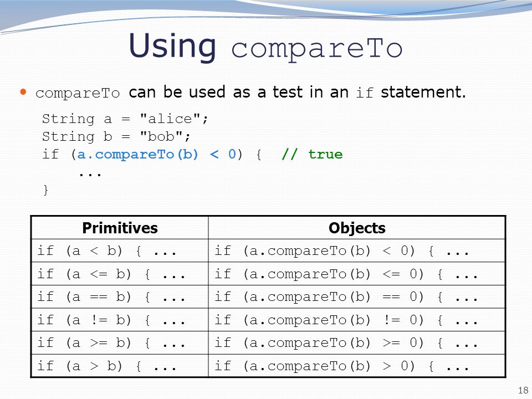Click the cell 'if (a > b) { ...'
This screenshot has width=532, height=399.
click(120, 366)
